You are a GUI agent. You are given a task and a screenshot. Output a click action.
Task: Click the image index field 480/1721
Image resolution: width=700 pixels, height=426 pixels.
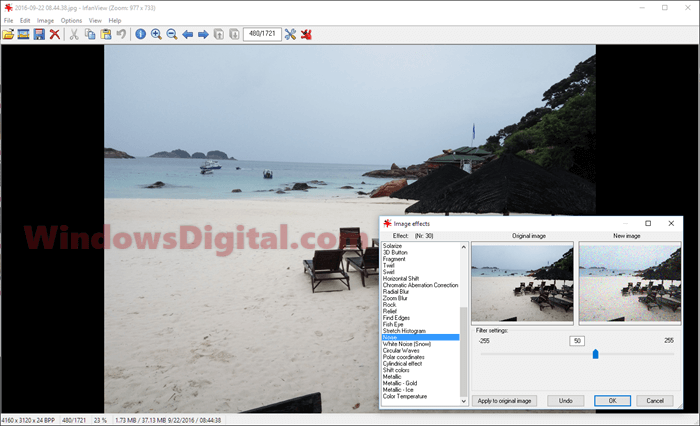(262, 34)
